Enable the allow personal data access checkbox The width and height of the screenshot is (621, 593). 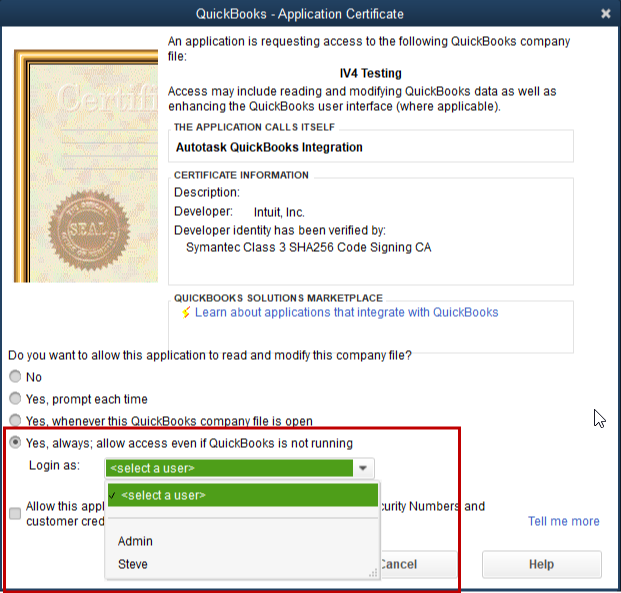click(x=15, y=514)
